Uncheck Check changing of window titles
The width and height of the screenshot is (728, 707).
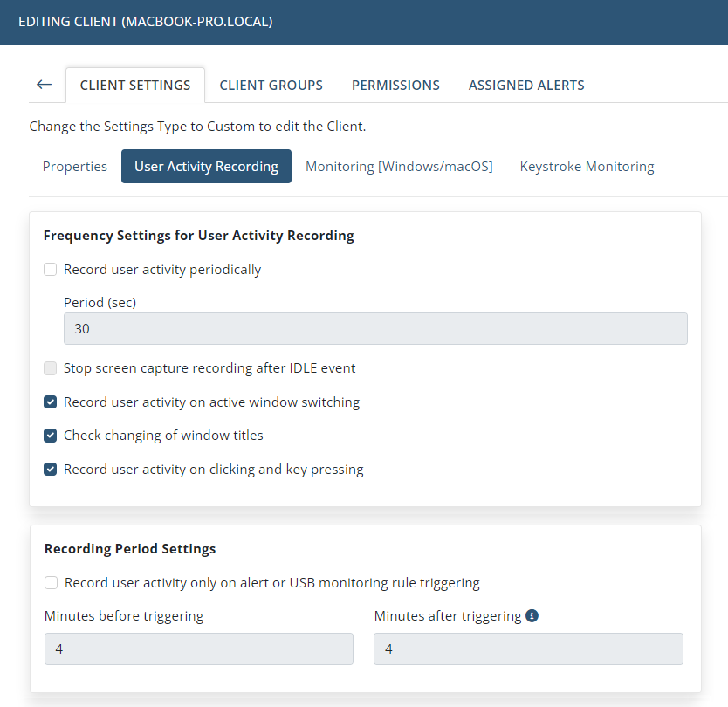pos(50,436)
